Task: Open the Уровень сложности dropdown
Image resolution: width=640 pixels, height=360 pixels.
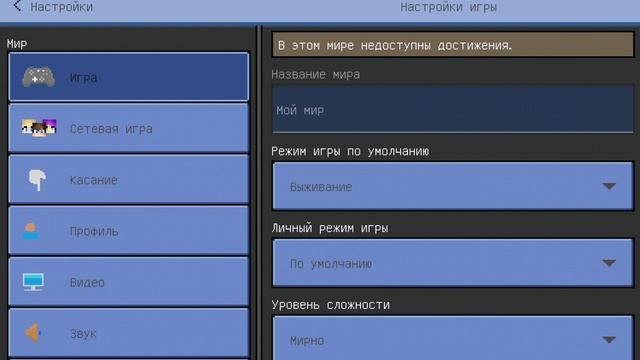Action: coord(453,338)
